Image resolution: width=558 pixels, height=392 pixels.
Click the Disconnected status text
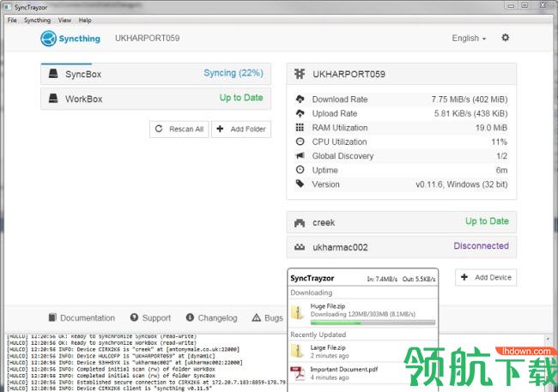[x=481, y=246]
